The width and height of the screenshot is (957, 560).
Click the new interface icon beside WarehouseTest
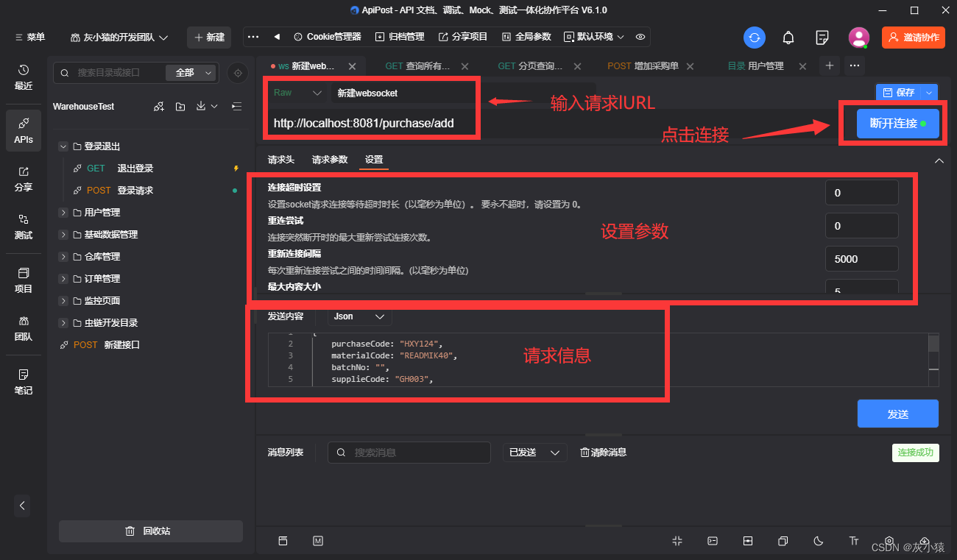point(159,107)
